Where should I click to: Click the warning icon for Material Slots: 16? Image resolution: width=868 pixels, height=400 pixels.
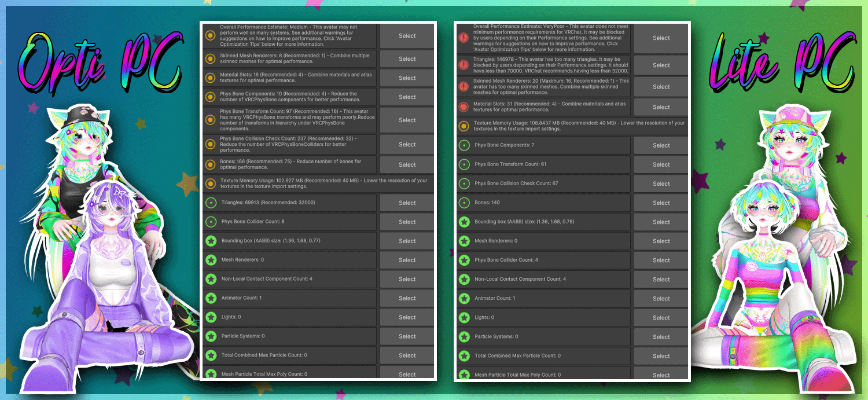[211, 78]
